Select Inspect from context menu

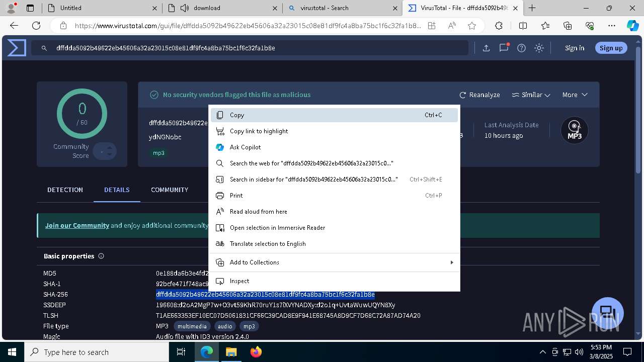[x=334, y=281]
